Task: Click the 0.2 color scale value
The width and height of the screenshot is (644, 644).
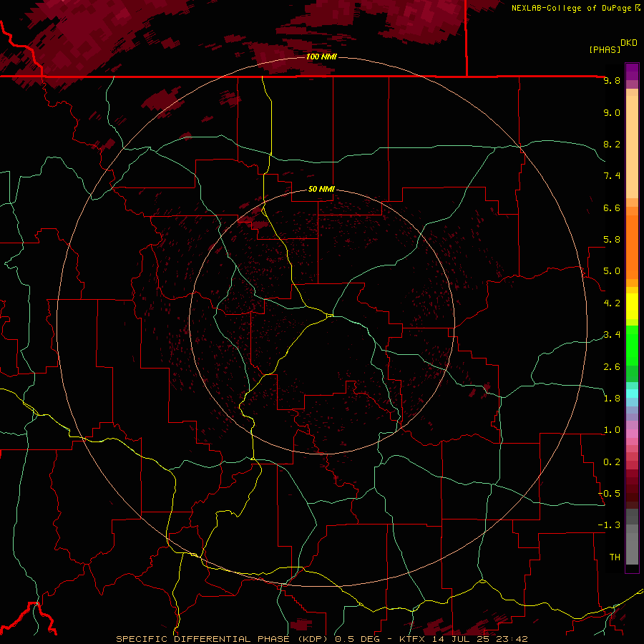Action: 612,462
